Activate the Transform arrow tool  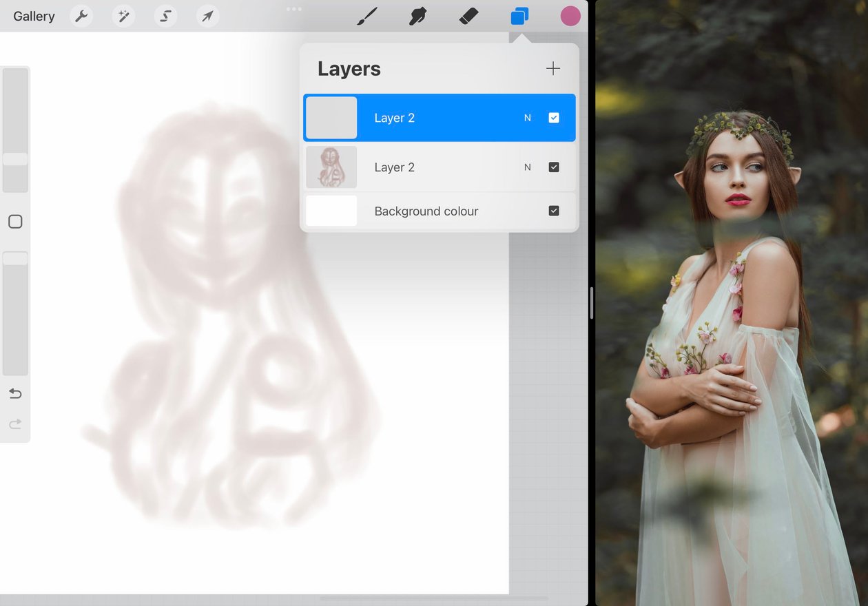point(207,16)
